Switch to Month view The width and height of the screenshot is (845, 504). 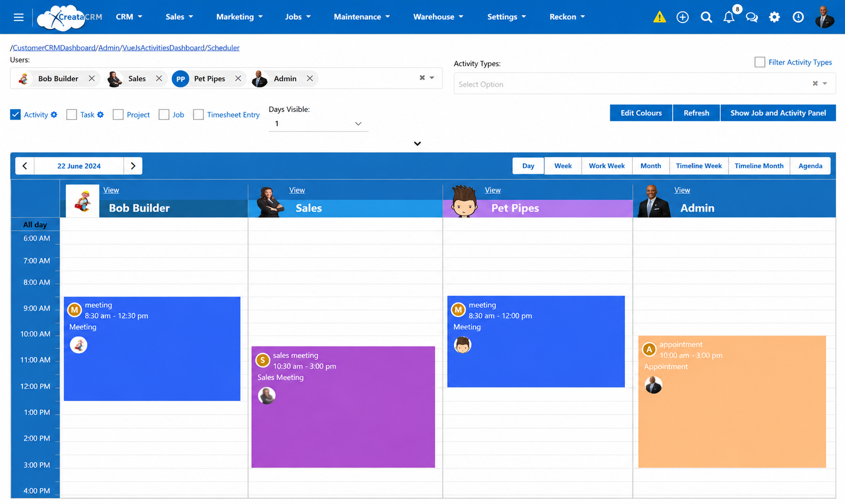[x=651, y=166]
